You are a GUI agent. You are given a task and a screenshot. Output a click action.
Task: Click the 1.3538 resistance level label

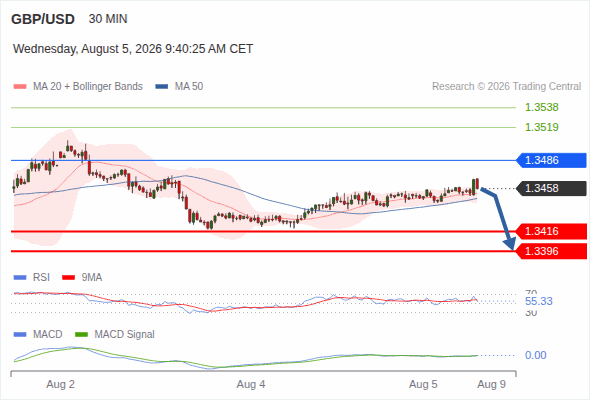(541, 107)
